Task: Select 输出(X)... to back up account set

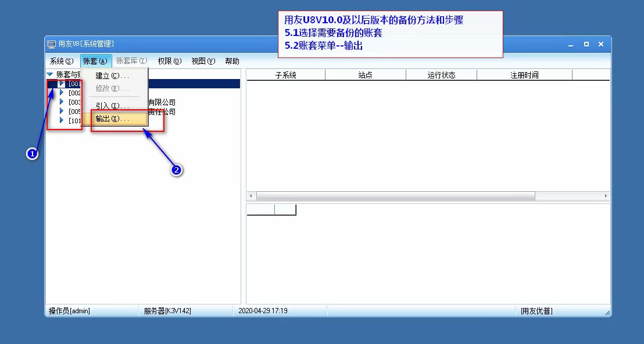Action: pos(113,119)
